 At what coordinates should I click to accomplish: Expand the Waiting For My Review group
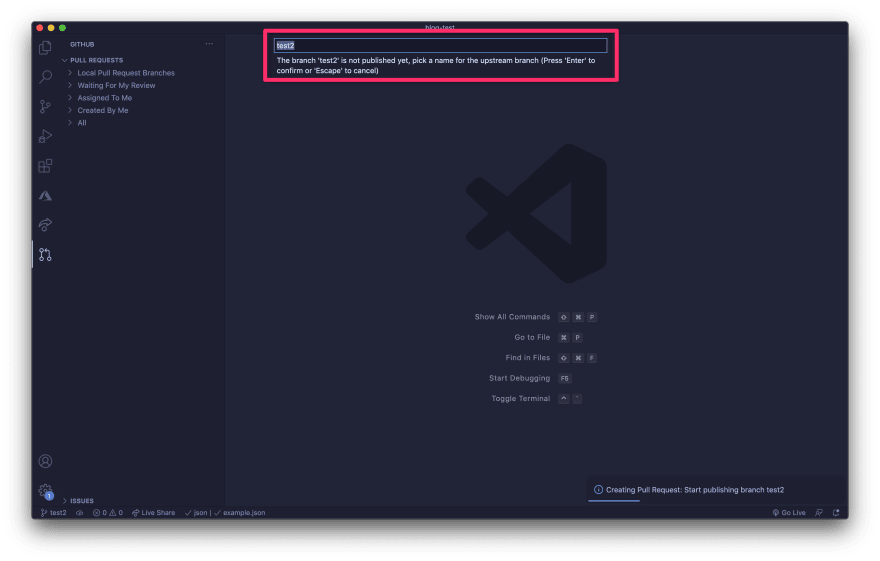[116, 85]
